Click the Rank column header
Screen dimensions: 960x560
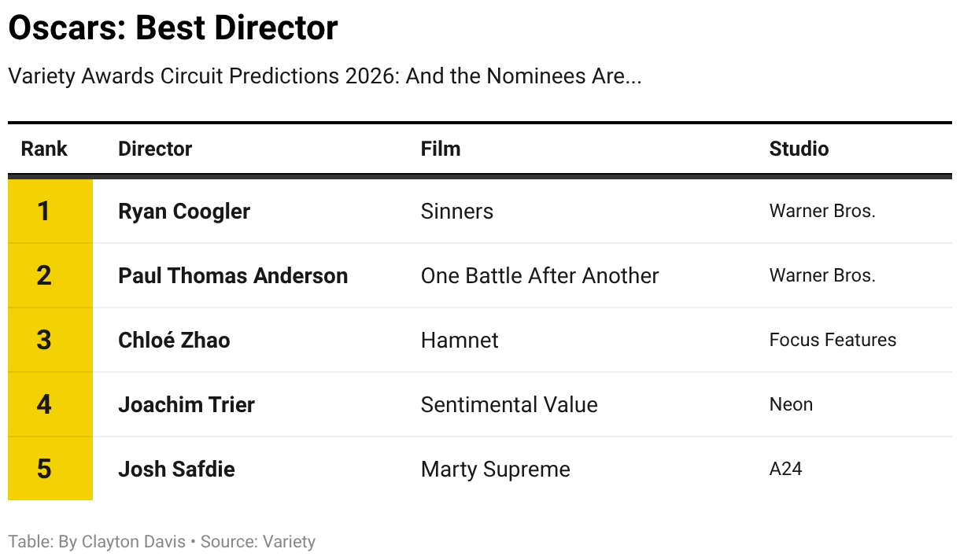[44, 149]
